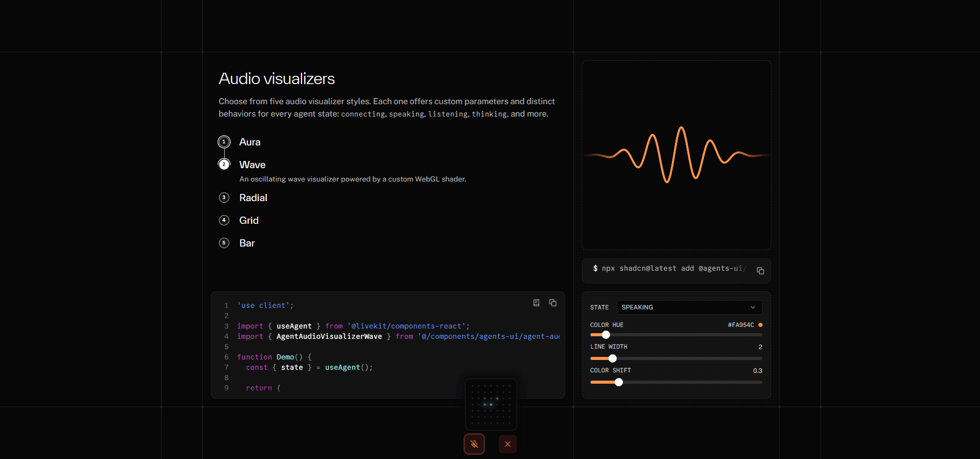980x459 pixels.
Task: Click '@livekit/components-react' import string
Action: 407,326
